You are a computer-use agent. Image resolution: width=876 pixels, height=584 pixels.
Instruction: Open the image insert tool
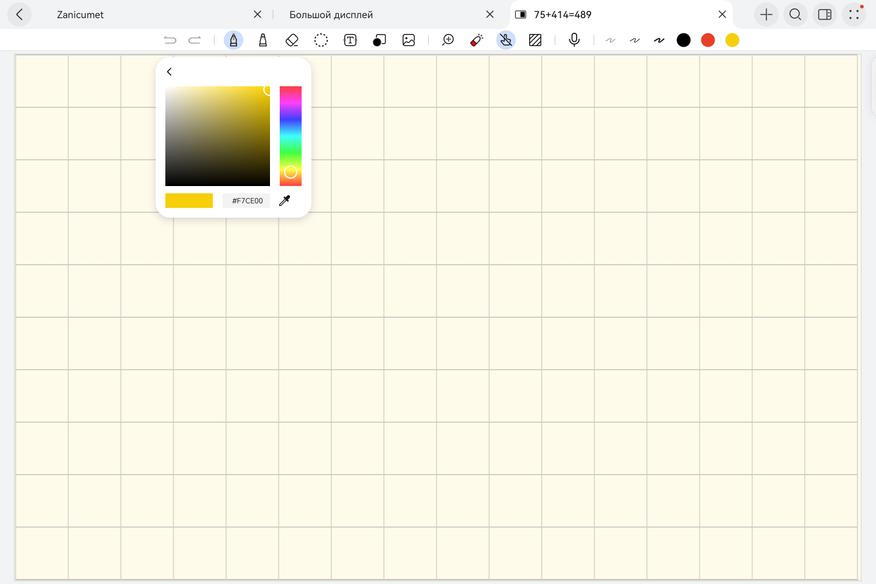pyautogui.click(x=408, y=40)
